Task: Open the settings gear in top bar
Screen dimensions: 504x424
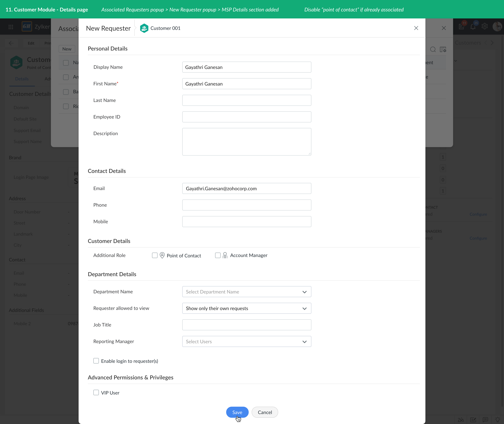Action: pos(485,26)
